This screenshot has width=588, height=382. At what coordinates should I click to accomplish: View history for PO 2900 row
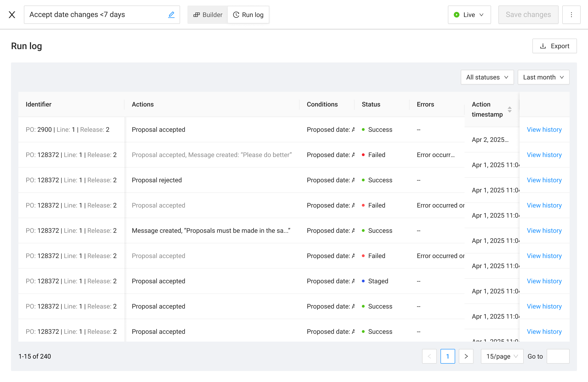click(544, 130)
